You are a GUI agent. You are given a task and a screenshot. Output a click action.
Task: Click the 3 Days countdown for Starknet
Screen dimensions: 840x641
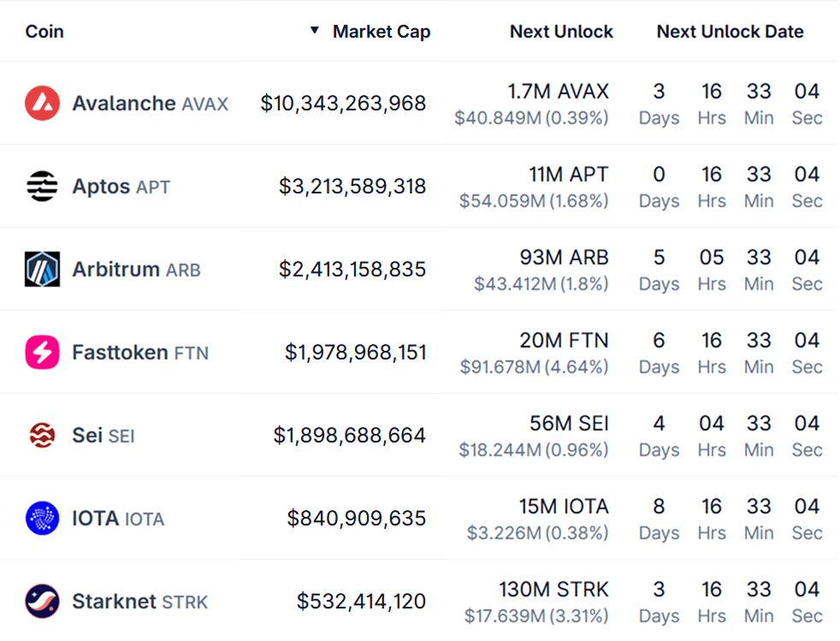coord(659,602)
